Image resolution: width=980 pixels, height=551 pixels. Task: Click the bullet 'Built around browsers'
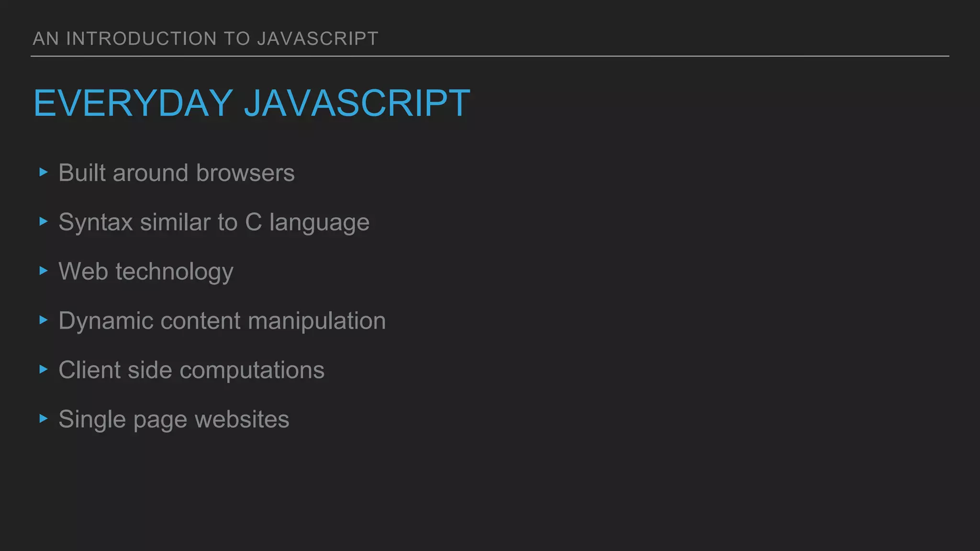(x=176, y=173)
